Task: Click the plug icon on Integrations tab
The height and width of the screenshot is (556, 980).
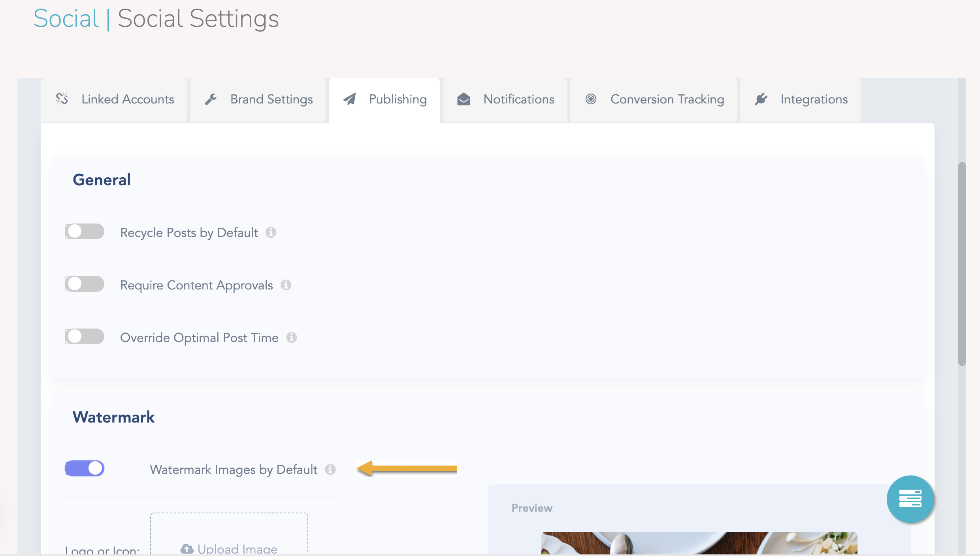Action: (761, 99)
